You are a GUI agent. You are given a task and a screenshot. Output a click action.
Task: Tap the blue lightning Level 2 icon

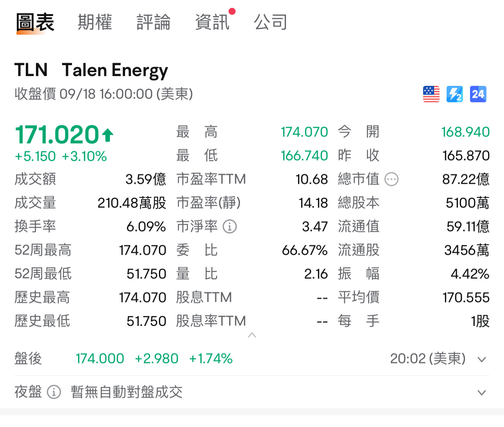(x=455, y=94)
